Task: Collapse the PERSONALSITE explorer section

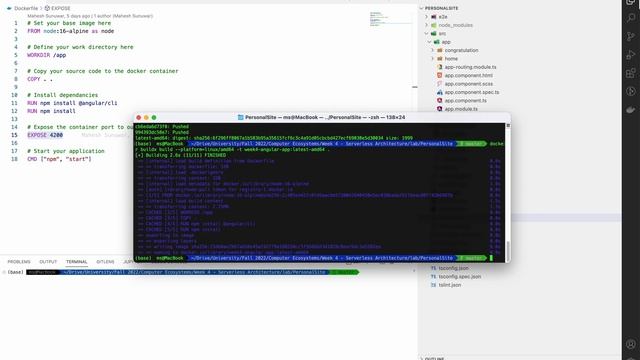Action: (x=422, y=8)
